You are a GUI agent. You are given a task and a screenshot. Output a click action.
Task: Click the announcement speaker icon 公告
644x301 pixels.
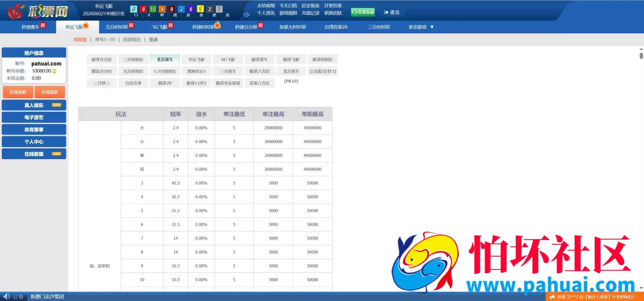6,297
